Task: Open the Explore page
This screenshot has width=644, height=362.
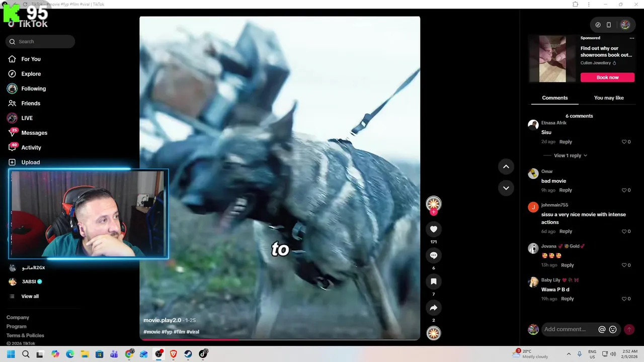Action: tap(31, 74)
